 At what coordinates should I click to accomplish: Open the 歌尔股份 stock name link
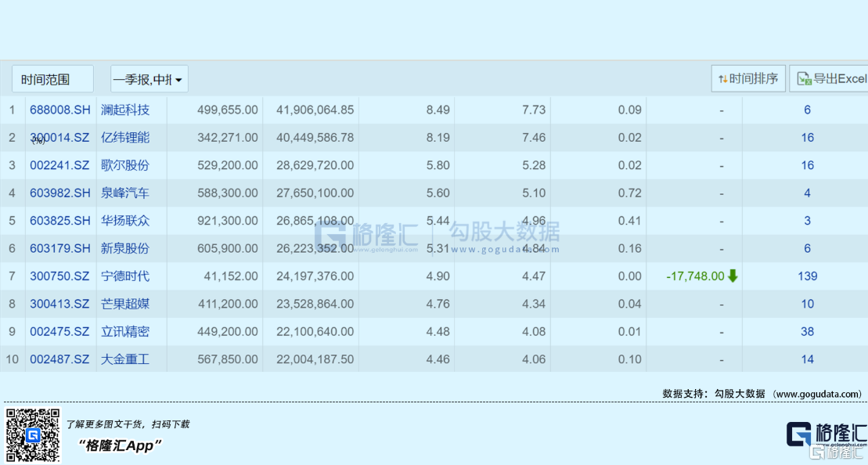(x=125, y=165)
